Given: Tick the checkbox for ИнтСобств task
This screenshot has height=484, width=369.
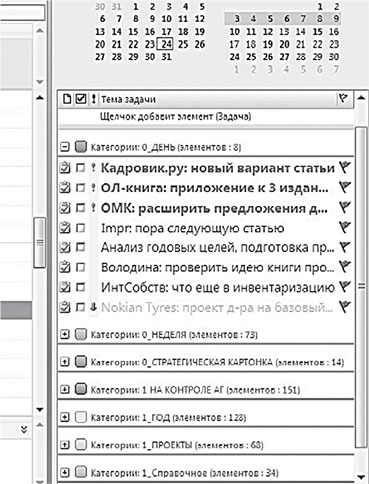Looking at the screenshot, I should pyautogui.click(x=80, y=287).
